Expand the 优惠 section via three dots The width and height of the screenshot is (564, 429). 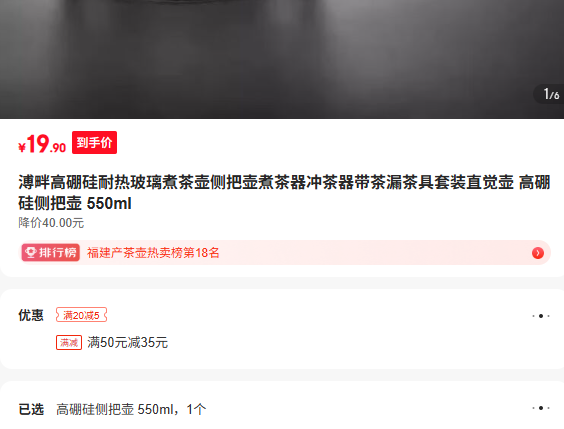[x=541, y=316]
